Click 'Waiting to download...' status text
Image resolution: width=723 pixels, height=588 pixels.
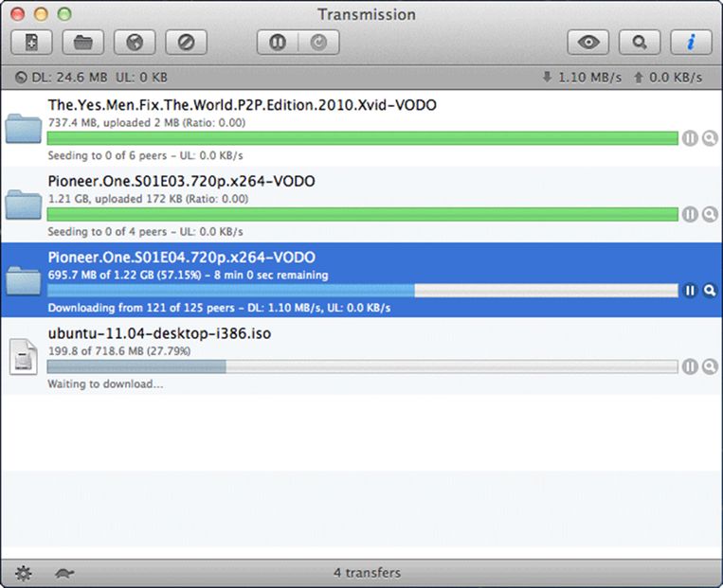click(105, 383)
